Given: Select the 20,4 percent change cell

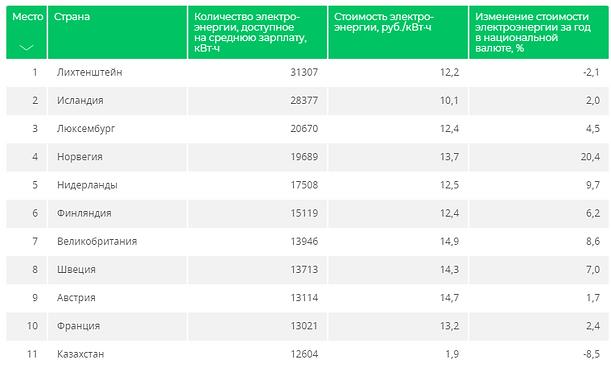Looking at the screenshot, I should tap(539, 157).
